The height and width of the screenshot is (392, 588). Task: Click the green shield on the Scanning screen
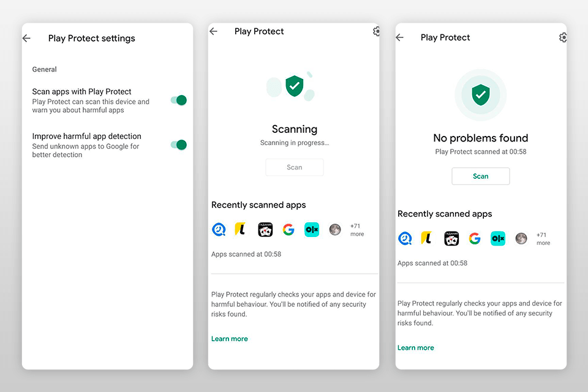tap(295, 87)
